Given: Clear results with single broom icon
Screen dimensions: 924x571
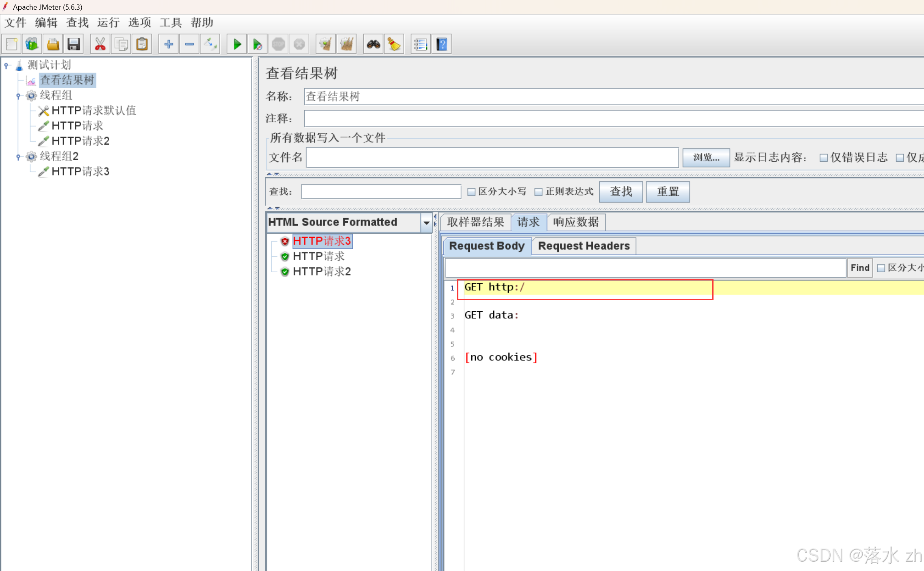Looking at the screenshot, I should (326, 44).
